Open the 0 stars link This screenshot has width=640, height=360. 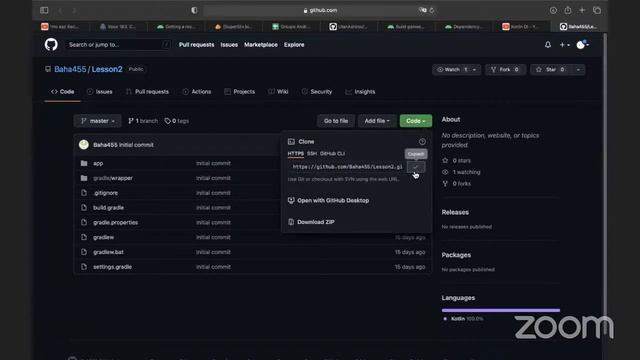[x=456, y=160]
